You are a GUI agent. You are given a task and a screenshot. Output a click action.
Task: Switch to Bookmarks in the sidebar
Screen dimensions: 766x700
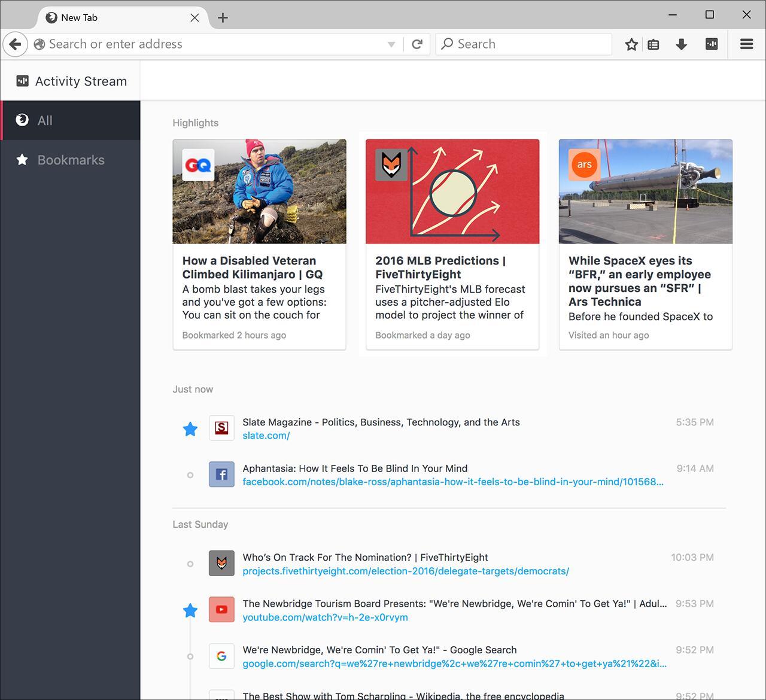point(71,160)
